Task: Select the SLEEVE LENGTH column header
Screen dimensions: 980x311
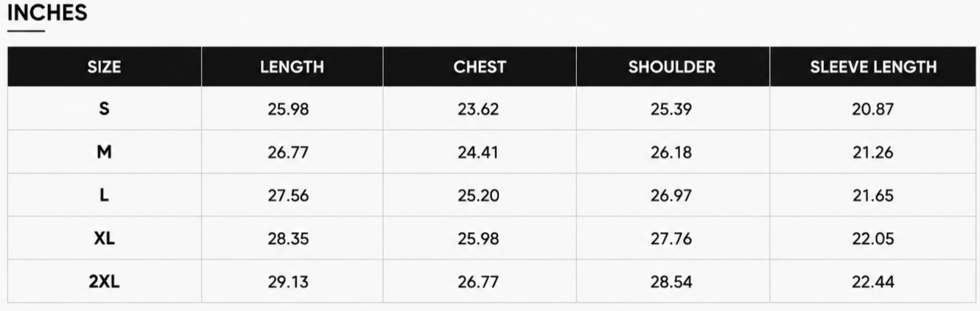Action: 873,67
